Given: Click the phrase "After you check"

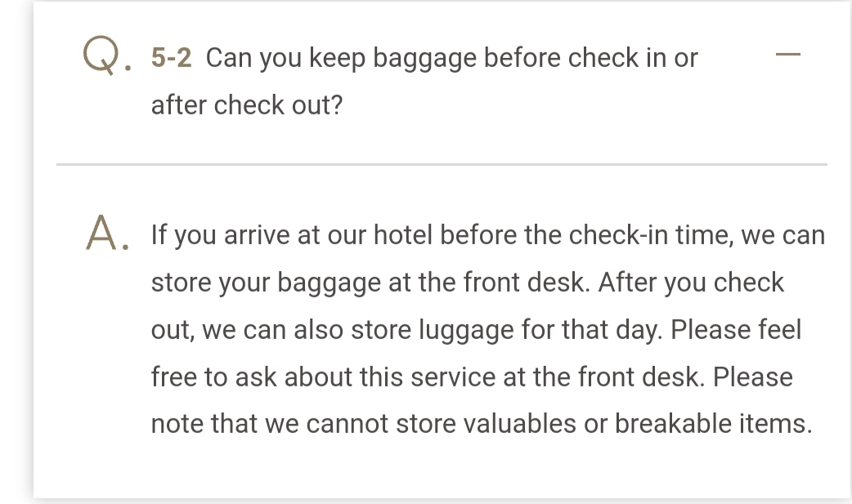Looking at the screenshot, I should 691,283.
